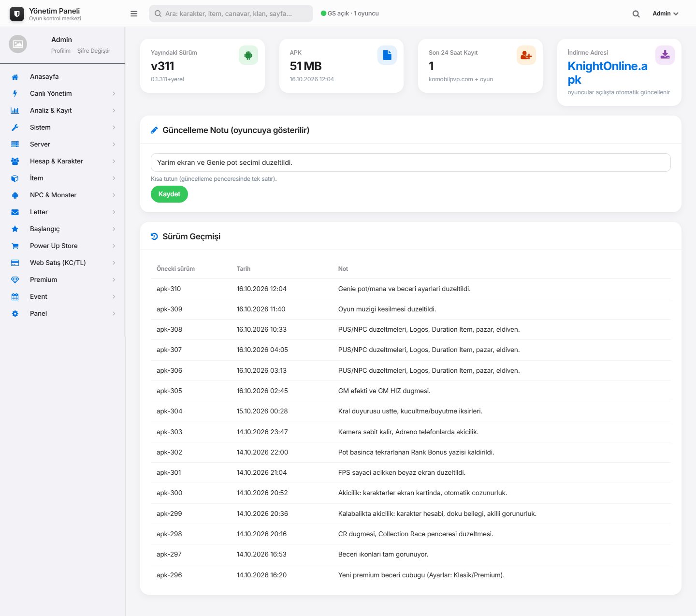Expand the Canlı Yönetim submenu chevron
The width and height of the screenshot is (696, 616).
click(x=114, y=94)
